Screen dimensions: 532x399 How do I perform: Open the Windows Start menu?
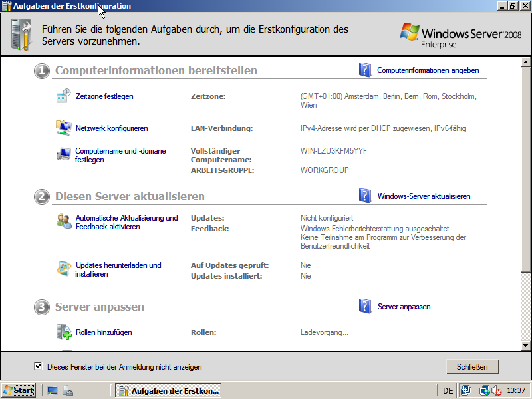pos(18,390)
